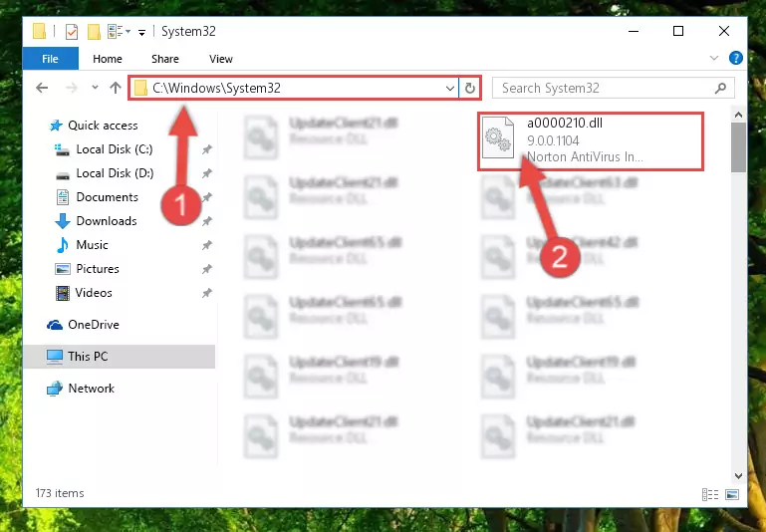This screenshot has width=766, height=532.
Task: Switch to Large icons view layout
Action: [x=732, y=495]
